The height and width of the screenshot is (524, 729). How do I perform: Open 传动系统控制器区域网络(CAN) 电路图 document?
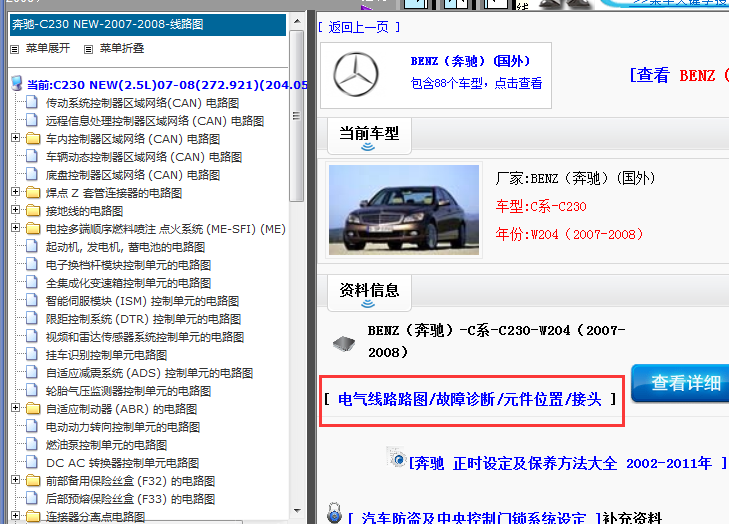click(142, 103)
